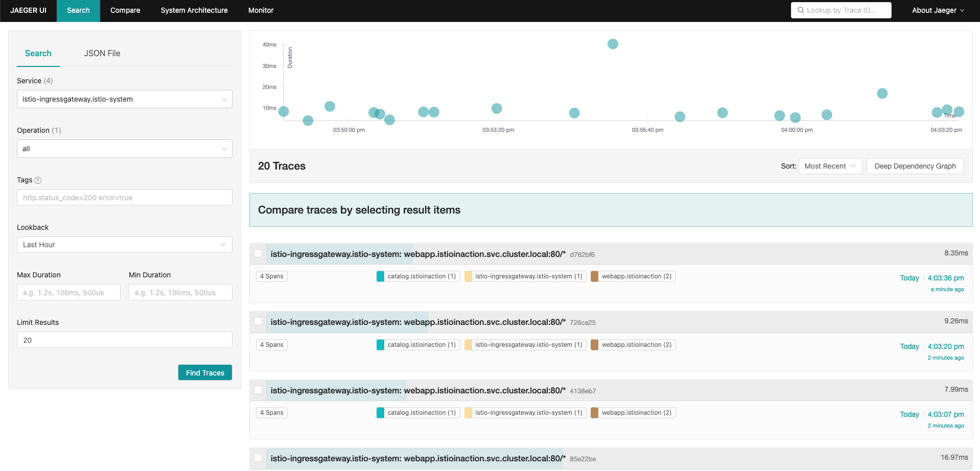The width and height of the screenshot is (980, 471).
Task: Select the checkbox for trace 726ca25
Action: 258,321
